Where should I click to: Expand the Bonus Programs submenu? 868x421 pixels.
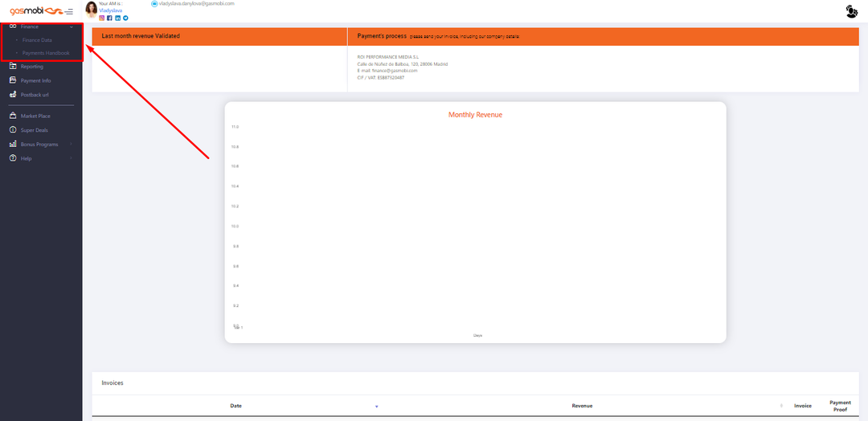pos(72,145)
